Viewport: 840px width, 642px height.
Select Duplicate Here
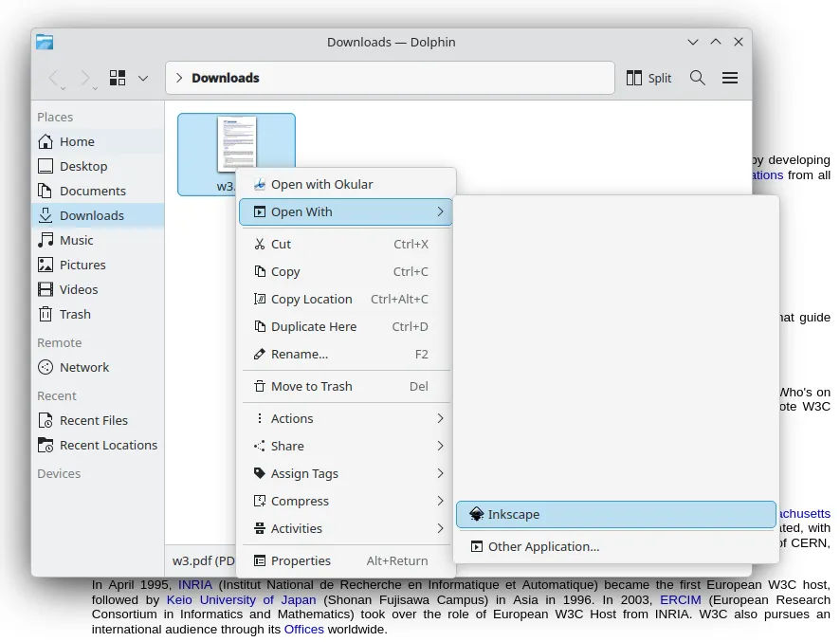pyautogui.click(x=315, y=326)
